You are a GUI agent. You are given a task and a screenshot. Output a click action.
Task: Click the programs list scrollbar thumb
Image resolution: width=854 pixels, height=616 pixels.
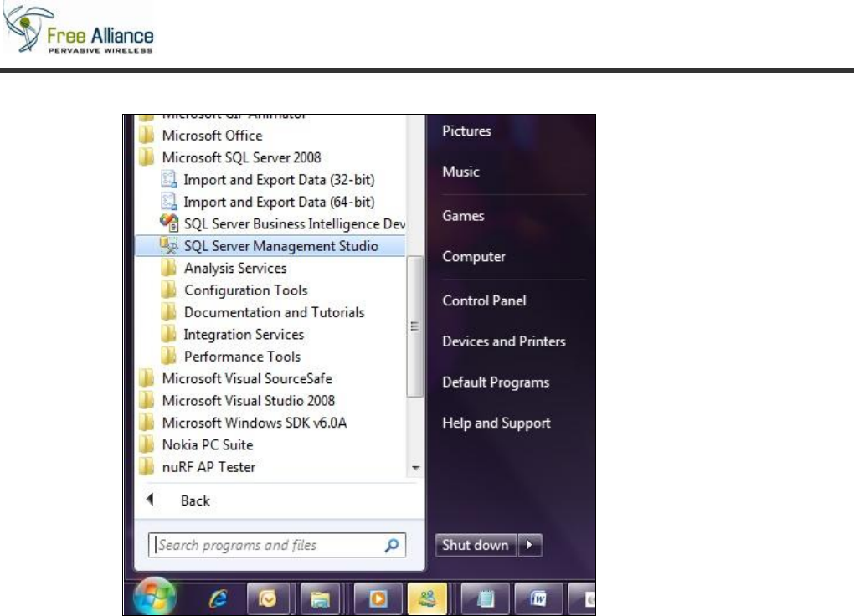415,326
